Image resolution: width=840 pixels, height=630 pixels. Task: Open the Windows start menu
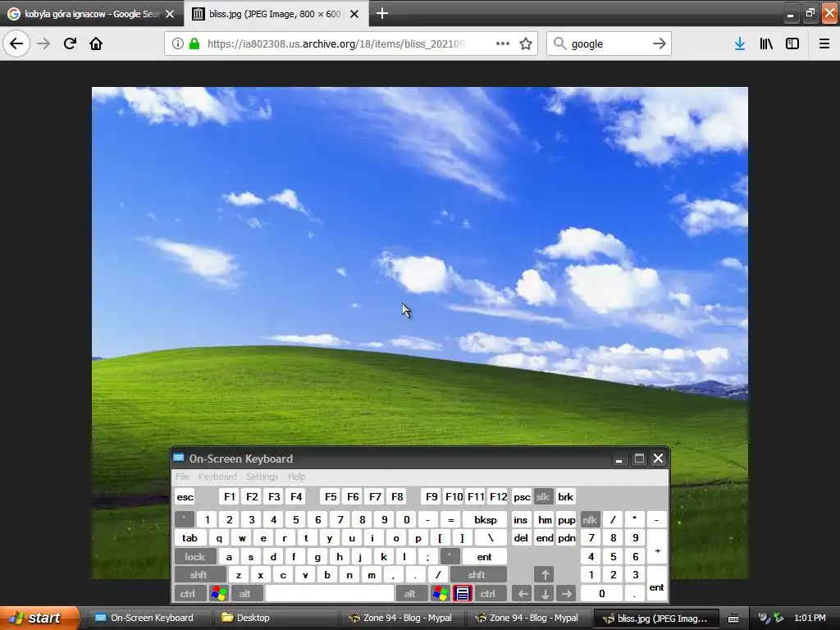pos(40,618)
